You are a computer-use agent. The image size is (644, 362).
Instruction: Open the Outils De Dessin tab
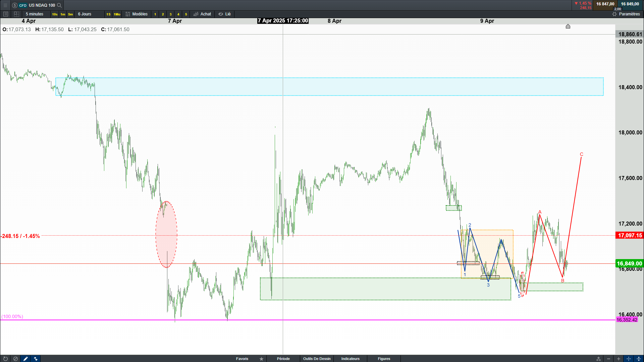coord(317,359)
